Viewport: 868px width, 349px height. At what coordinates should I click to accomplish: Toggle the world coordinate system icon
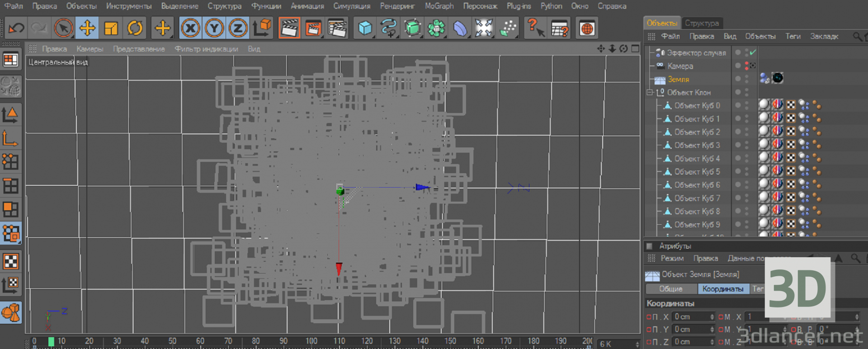click(262, 28)
